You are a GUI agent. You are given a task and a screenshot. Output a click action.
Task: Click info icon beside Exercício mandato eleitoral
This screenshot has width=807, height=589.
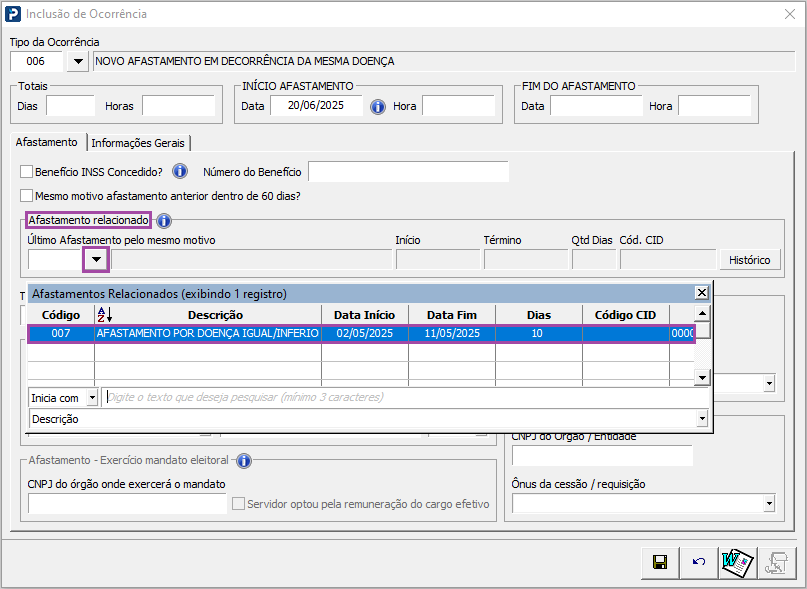point(243,460)
